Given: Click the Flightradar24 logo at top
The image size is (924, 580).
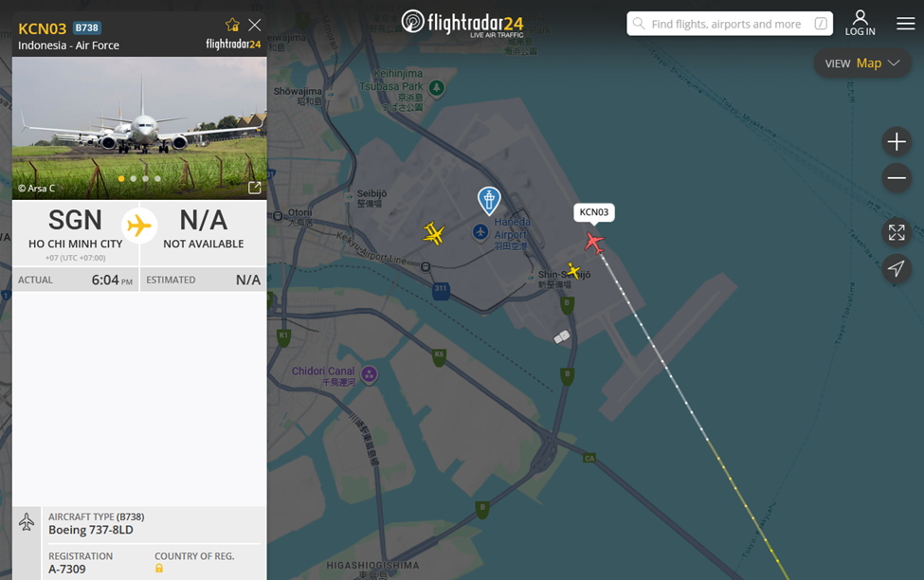Looking at the screenshot, I should click(x=462, y=23).
